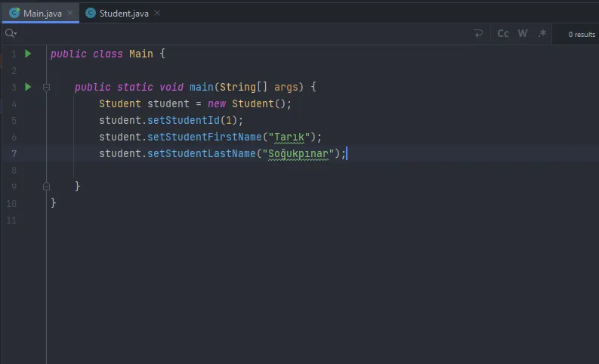The height and width of the screenshot is (364, 599).
Task: Click the new line arrow icon in search bar
Action: (x=478, y=34)
